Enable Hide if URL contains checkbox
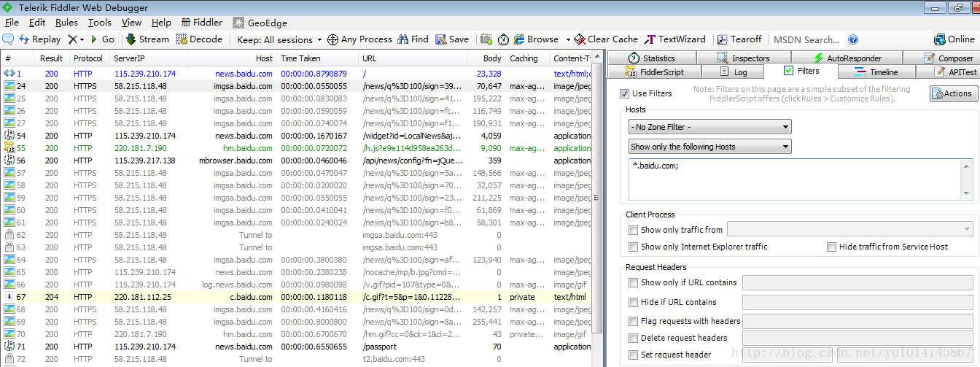Screen dimensions: 980x367 click(633, 302)
